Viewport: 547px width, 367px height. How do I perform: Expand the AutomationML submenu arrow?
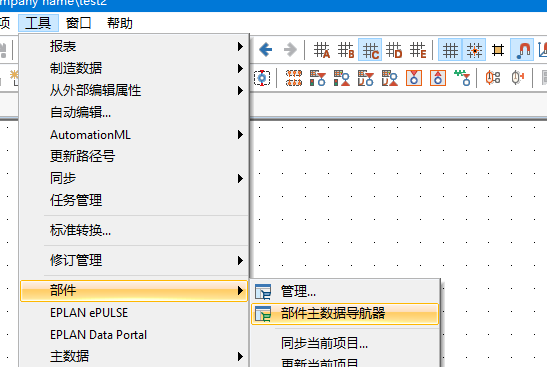coord(240,135)
